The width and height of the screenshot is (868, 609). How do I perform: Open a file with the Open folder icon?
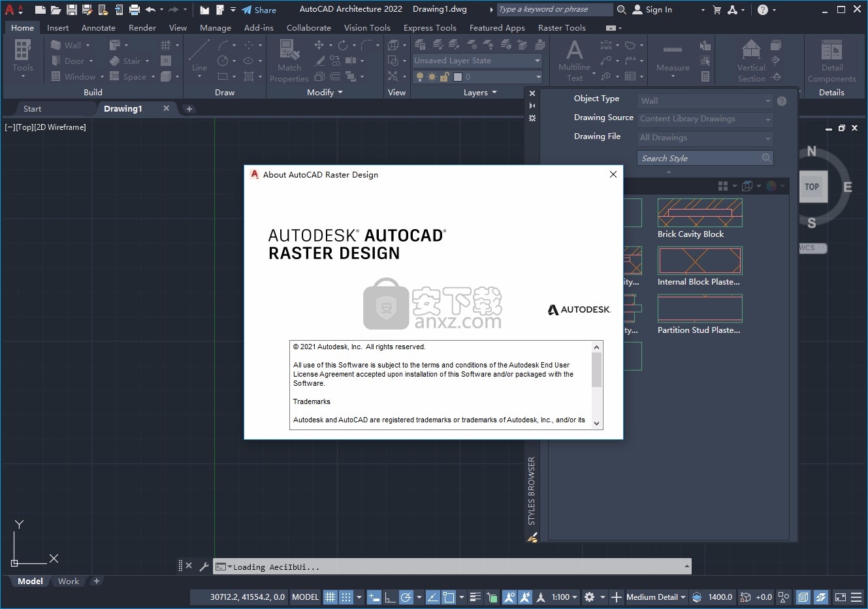[56, 10]
